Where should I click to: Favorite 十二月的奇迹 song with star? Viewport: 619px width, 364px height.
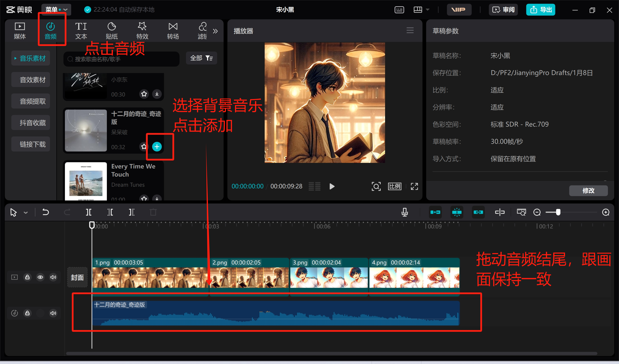(144, 147)
